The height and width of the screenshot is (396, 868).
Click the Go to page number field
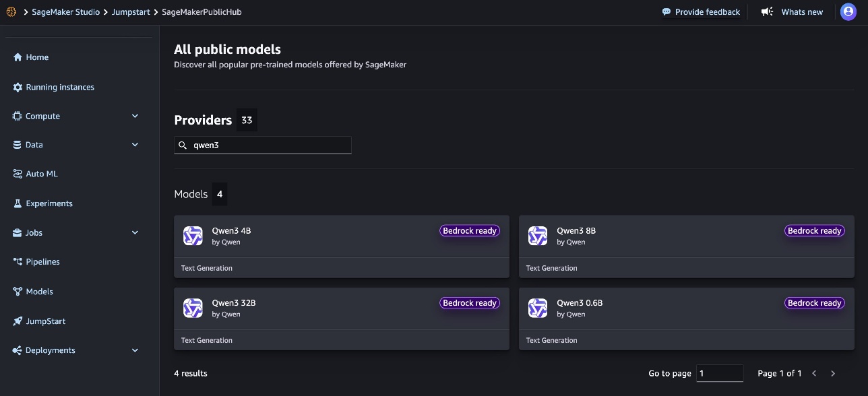pos(720,373)
